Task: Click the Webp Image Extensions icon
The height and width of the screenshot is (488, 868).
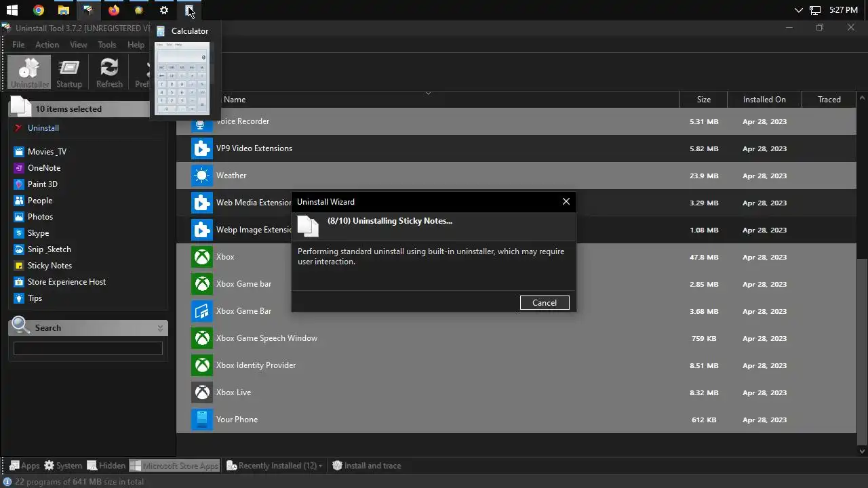Action: (x=201, y=230)
